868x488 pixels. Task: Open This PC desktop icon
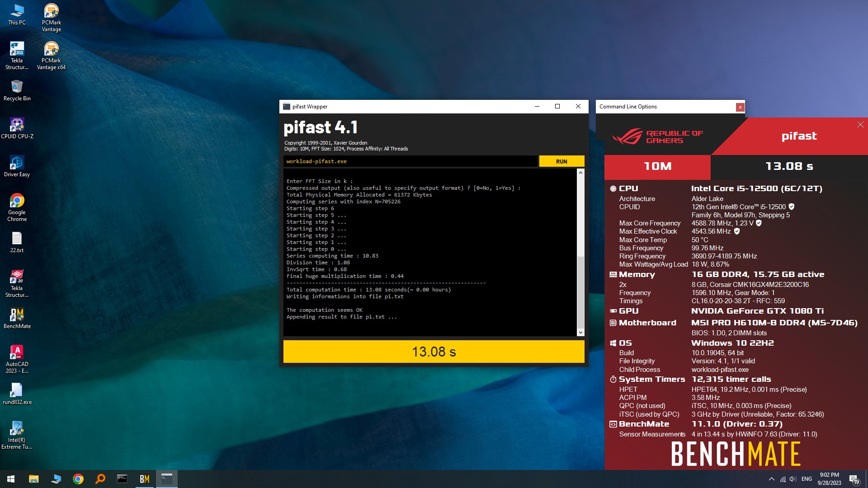pos(17,14)
